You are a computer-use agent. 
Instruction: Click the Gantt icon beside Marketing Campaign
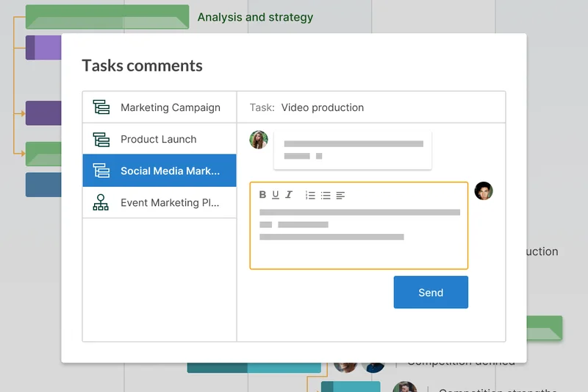pos(101,107)
